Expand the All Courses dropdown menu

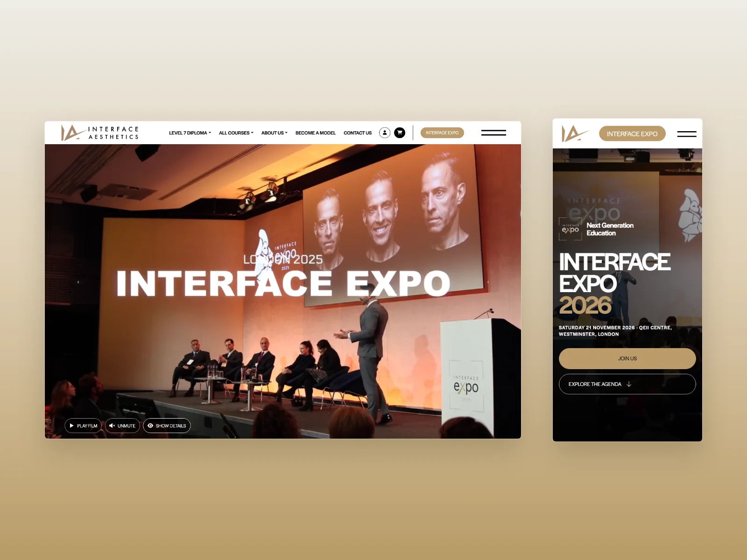click(236, 133)
